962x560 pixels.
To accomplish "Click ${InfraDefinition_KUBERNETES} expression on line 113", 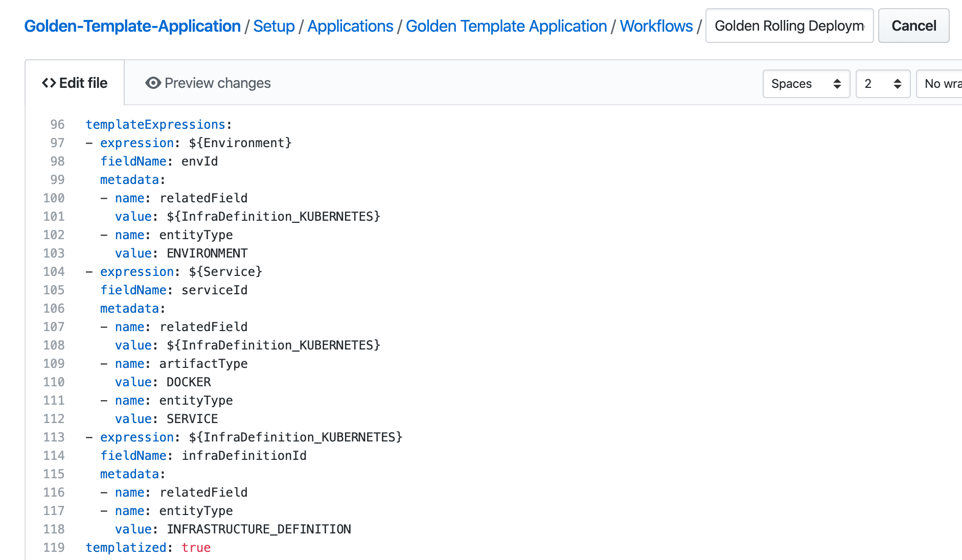I will (295, 437).
